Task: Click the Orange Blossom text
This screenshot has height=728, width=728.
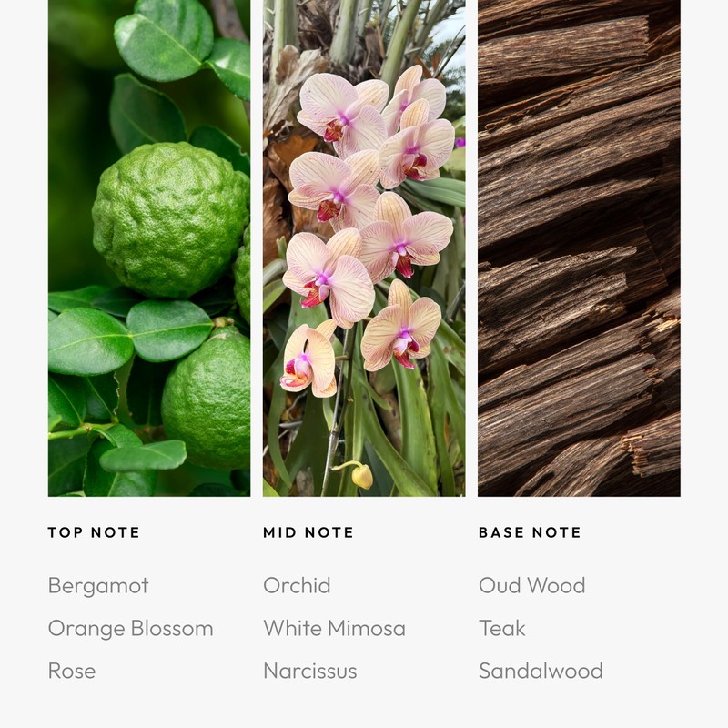Action: tap(130, 629)
